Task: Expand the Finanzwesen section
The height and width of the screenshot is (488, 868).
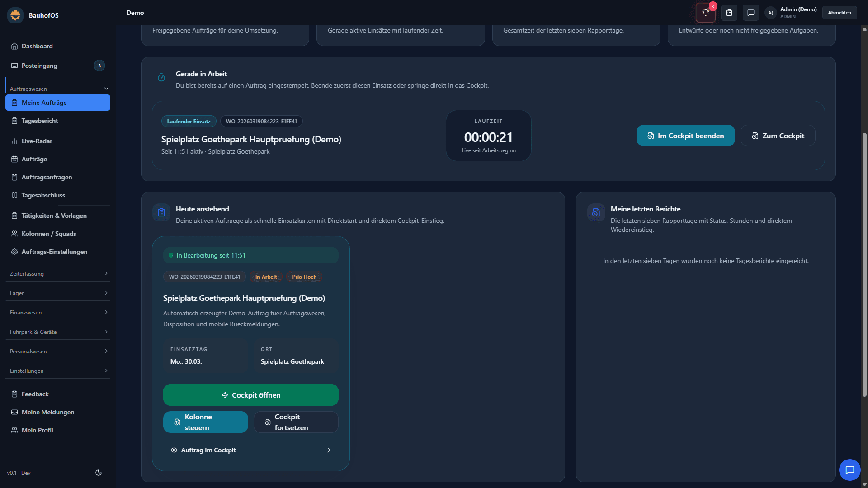Action: click(58, 312)
